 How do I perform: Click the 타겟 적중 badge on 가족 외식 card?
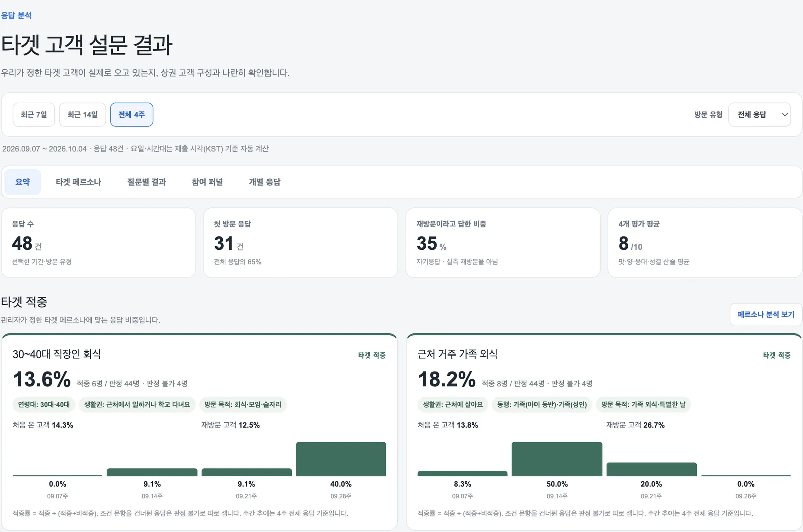point(777,356)
